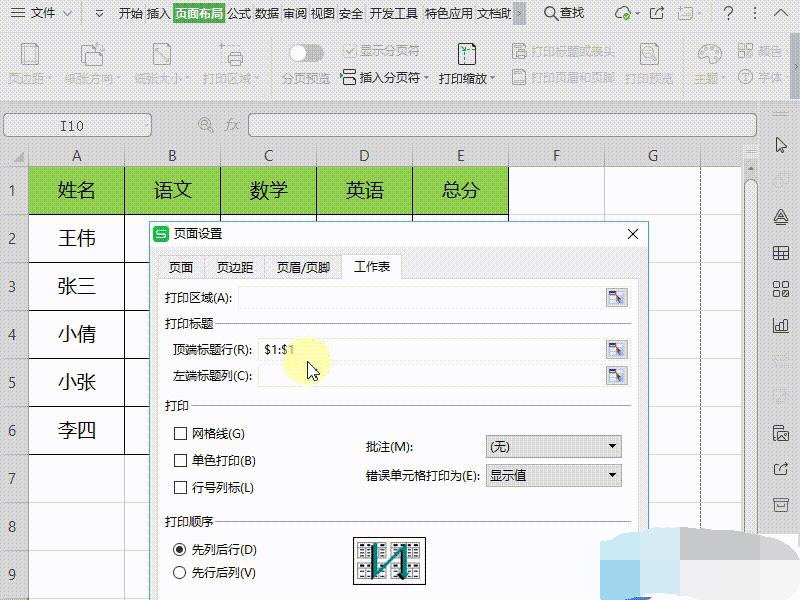Click the fx insert function icon
The width and height of the screenshot is (800, 600).
[231, 125]
